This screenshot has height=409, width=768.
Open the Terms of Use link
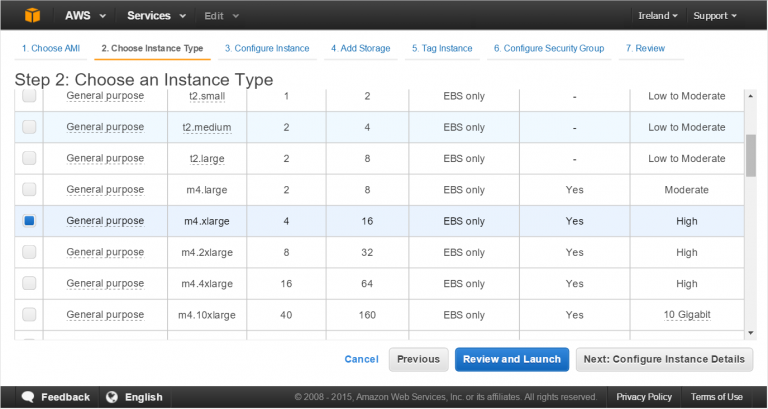coord(717,397)
